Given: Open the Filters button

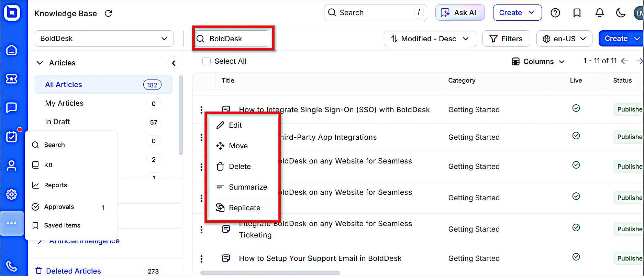Looking at the screenshot, I should [506, 39].
